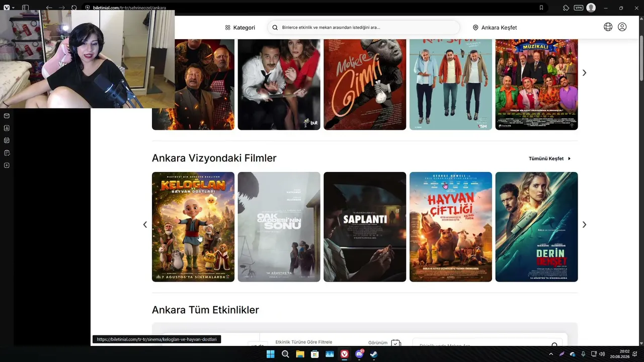Screen dimensions: 644x362
Task: Open the browser profile avatar
Action: 591,8
